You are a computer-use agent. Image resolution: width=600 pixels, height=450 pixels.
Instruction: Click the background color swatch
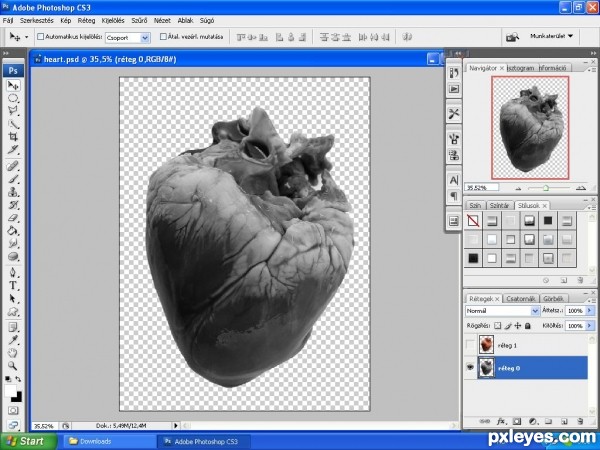[x=17, y=398]
